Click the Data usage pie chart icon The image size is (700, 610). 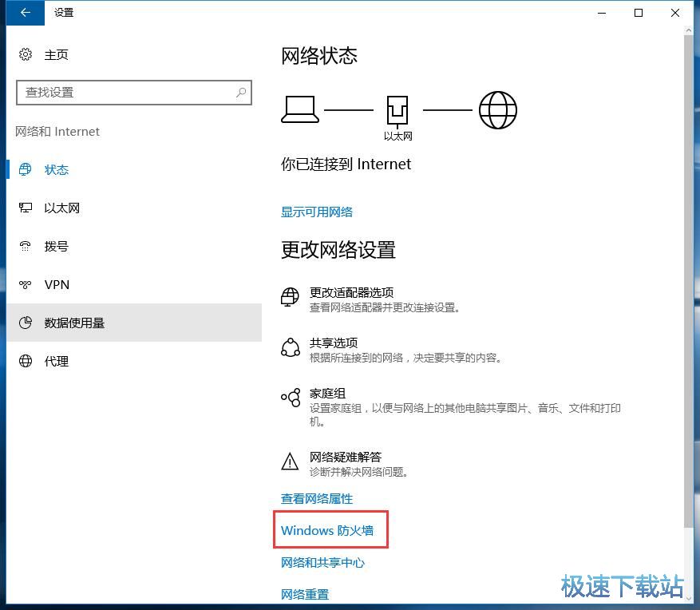click(x=26, y=323)
